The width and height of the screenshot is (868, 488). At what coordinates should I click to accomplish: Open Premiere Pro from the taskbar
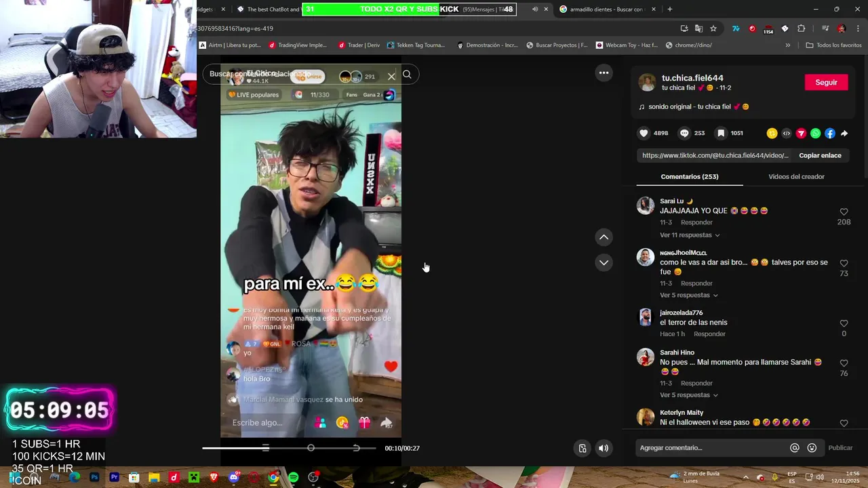[x=114, y=478]
